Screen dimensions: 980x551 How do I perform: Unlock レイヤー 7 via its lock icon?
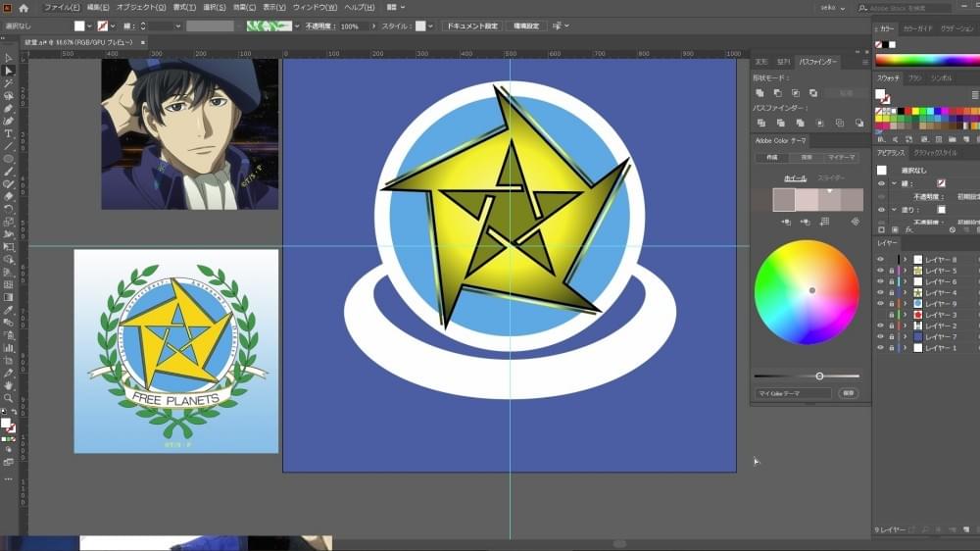pyautogui.click(x=891, y=336)
